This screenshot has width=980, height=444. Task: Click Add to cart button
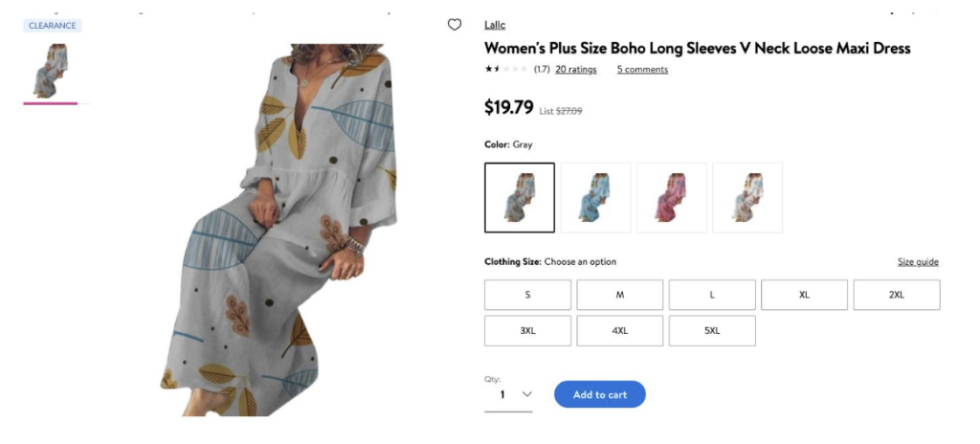[600, 394]
